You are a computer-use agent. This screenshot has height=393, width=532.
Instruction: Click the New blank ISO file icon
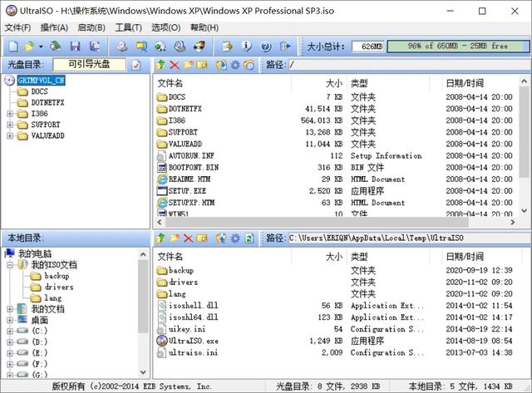(x=13, y=47)
